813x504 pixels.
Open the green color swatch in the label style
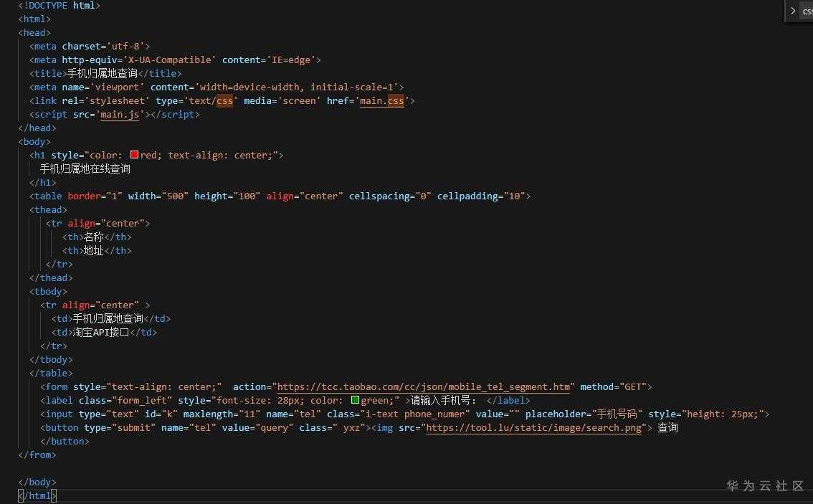point(355,400)
